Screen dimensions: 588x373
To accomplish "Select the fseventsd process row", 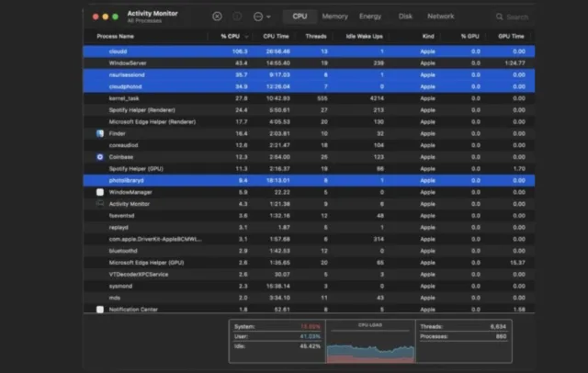I will point(309,216).
